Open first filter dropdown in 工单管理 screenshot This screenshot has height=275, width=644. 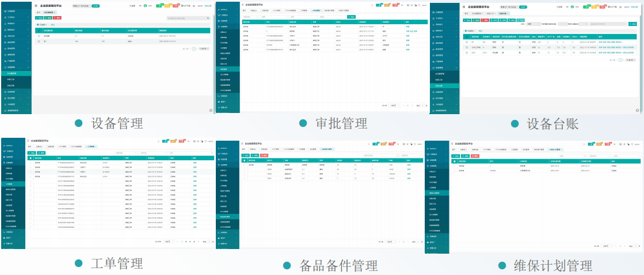(x=125, y=153)
